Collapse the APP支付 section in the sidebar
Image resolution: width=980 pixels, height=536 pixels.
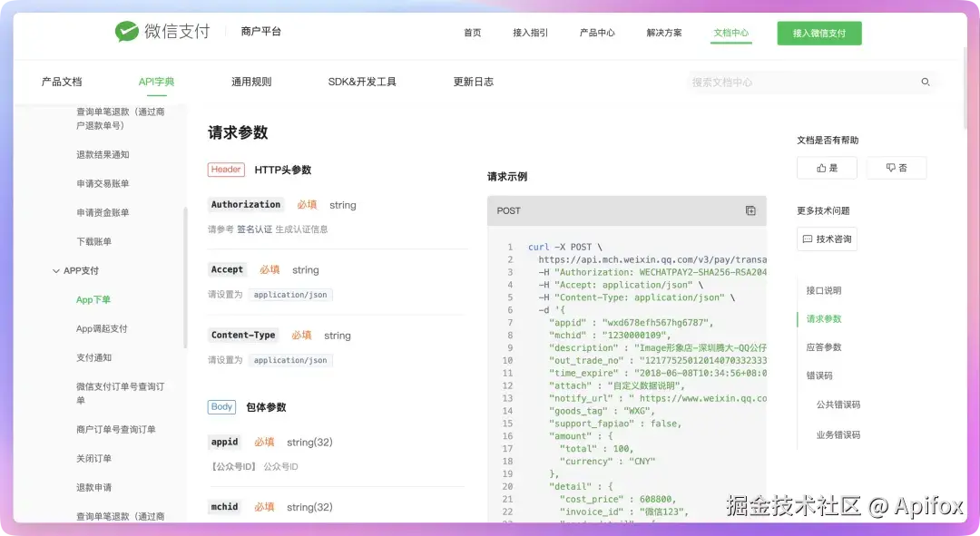click(x=57, y=270)
